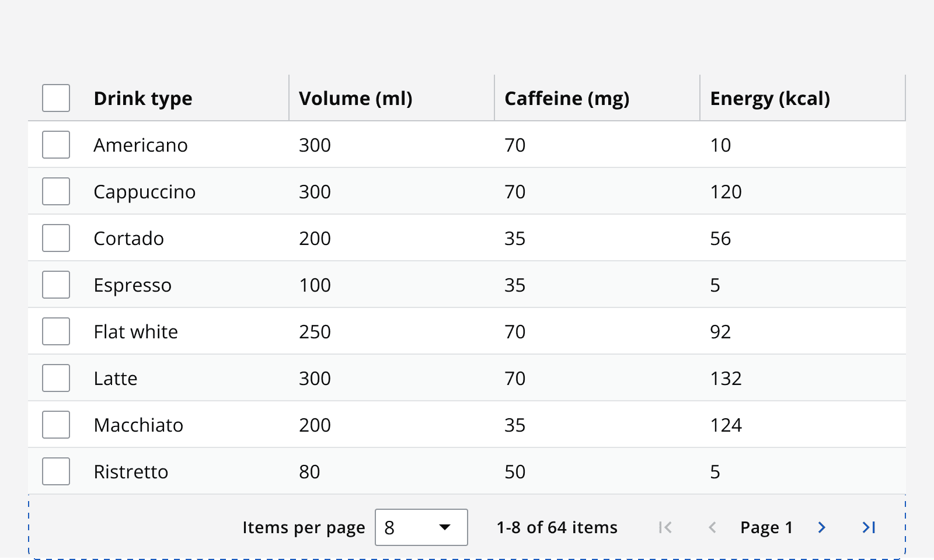This screenshot has height=560, width=934.
Task: Check the Cappuccino row checkbox
Action: pos(55,191)
